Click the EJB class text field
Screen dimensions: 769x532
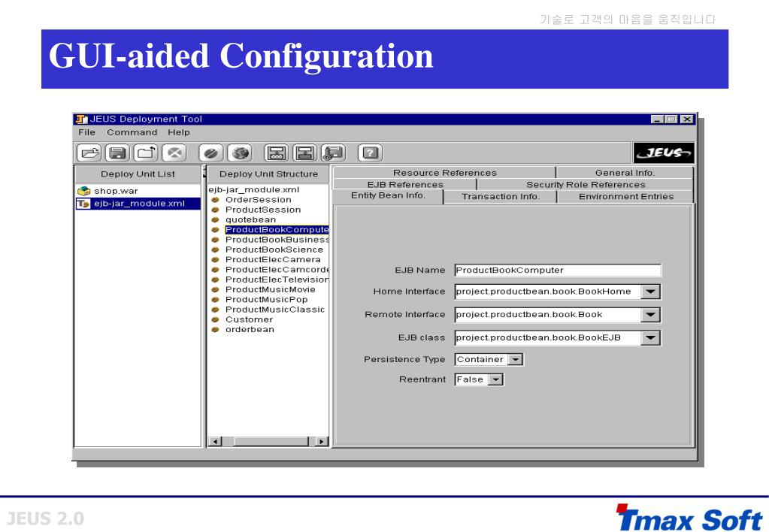pyautogui.click(x=547, y=338)
